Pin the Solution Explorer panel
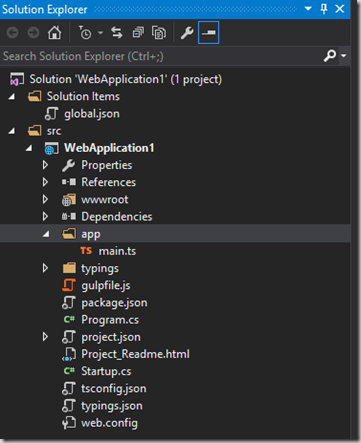 coord(324,9)
